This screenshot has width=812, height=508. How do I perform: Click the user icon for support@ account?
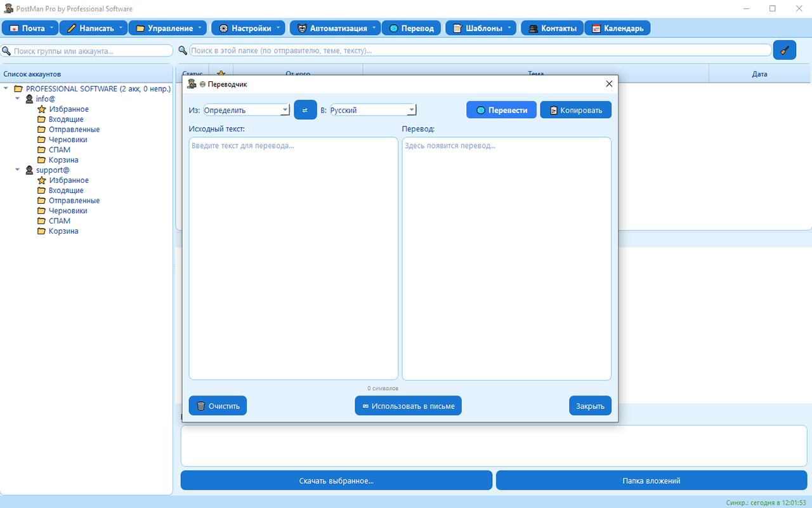pos(29,170)
